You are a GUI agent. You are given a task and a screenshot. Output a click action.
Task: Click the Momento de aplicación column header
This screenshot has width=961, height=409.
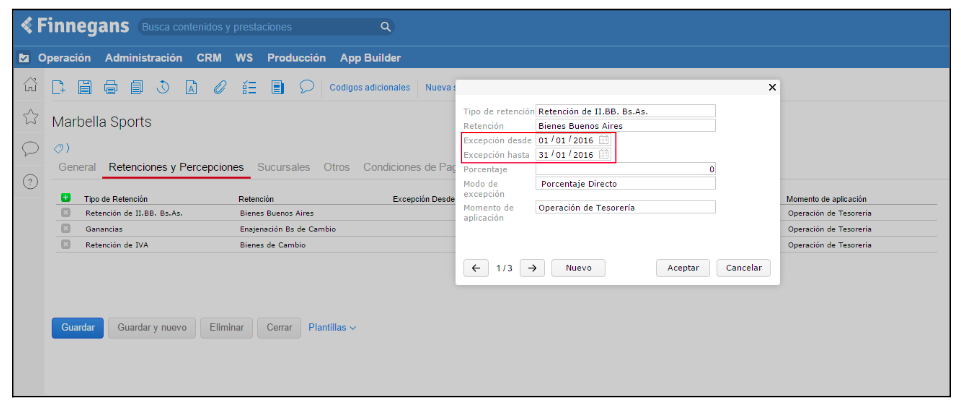(x=826, y=199)
